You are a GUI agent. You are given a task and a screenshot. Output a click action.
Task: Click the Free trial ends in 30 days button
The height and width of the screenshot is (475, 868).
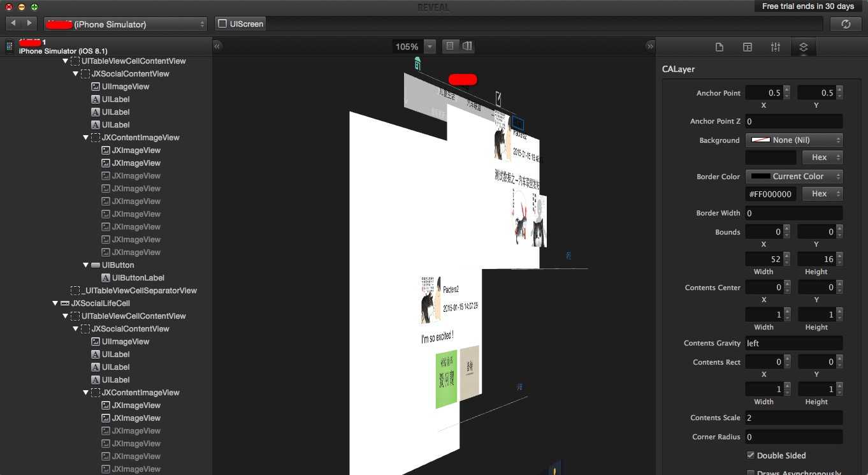click(x=808, y=6)
